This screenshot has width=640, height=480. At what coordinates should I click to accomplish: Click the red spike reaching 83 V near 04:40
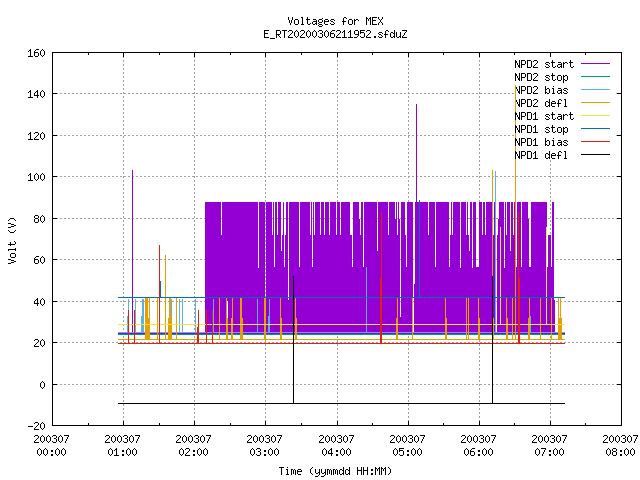tap(381, 278)
